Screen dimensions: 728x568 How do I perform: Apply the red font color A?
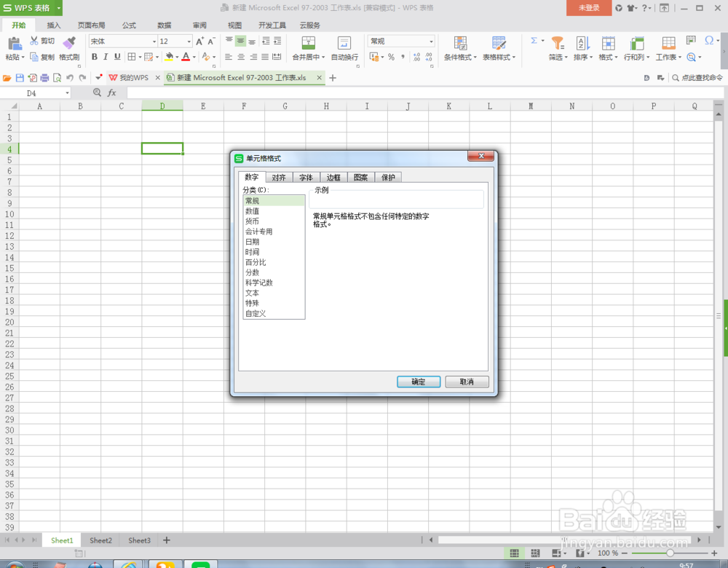[x=186, y=57]
